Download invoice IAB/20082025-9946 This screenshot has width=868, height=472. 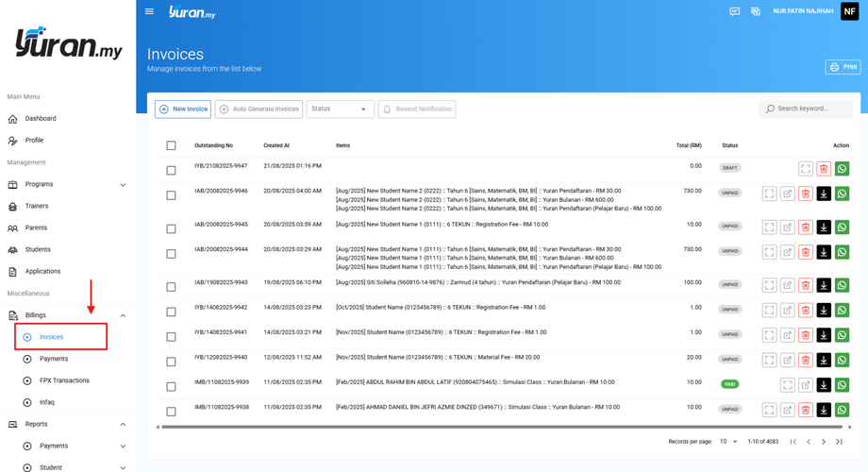824,194
